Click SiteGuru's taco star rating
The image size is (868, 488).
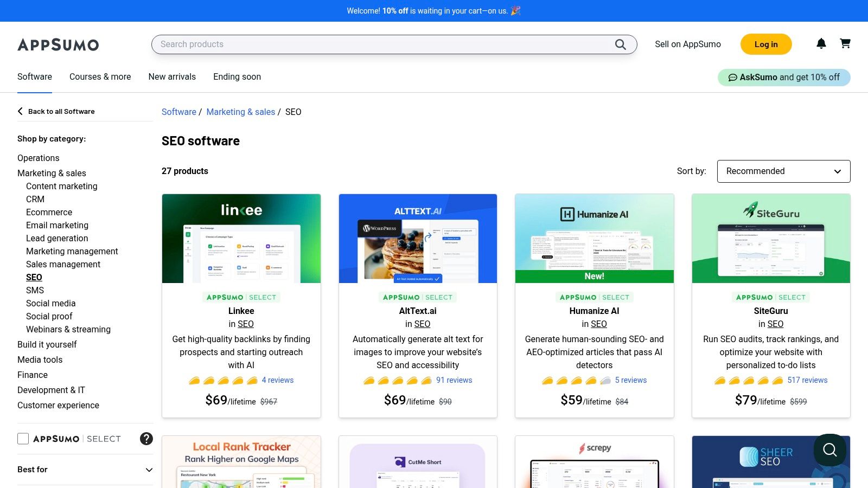click(749, 381)
